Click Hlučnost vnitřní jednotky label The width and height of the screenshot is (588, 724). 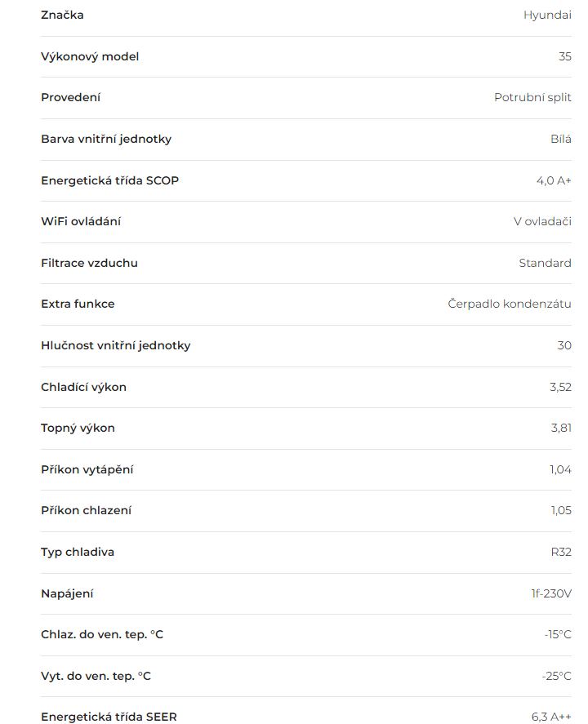(116, 346)
